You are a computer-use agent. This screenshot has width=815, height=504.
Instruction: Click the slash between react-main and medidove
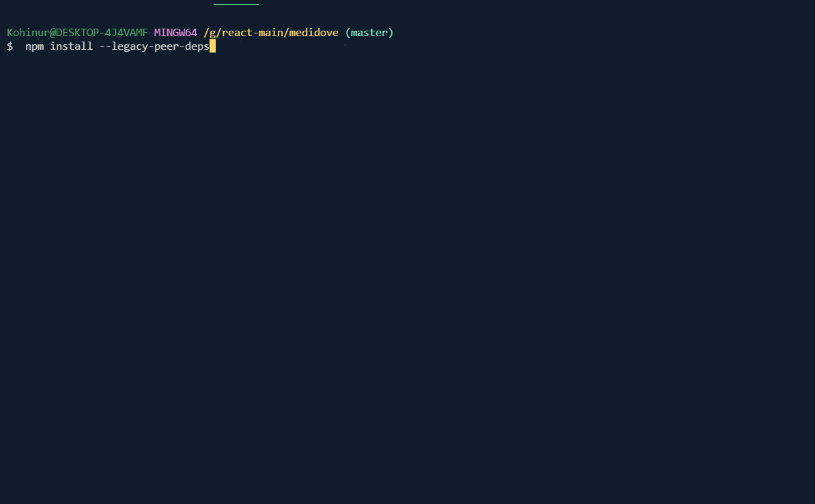coord(286,33)
